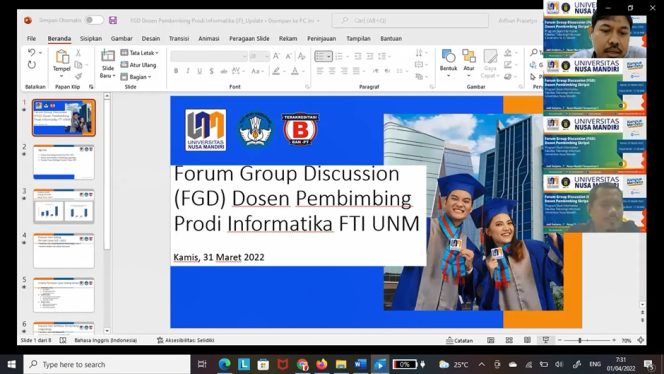
Task: Click the spell check book icon in status bar
Action: point(63,340)
